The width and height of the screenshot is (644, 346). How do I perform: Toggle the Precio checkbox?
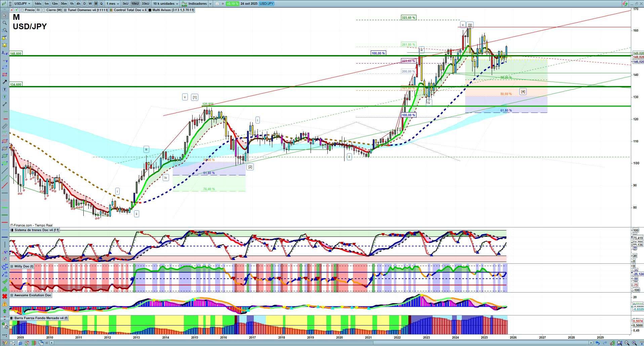coord(23,10)
